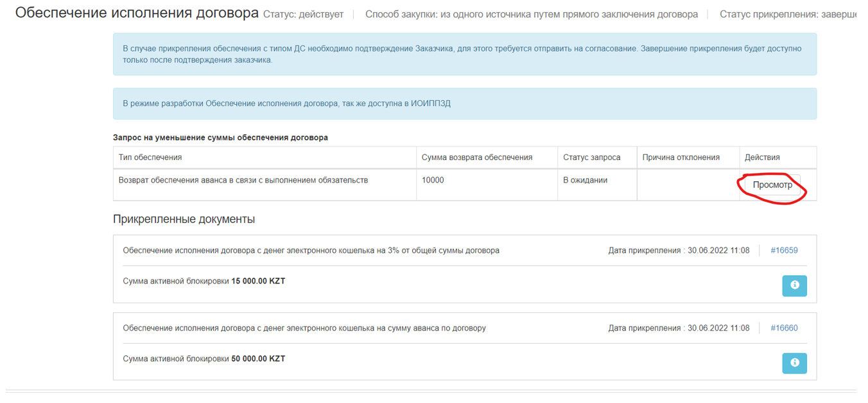868x403 pixels.
Task: Click the 3% wallet security document title
Action: click(311, 251)
